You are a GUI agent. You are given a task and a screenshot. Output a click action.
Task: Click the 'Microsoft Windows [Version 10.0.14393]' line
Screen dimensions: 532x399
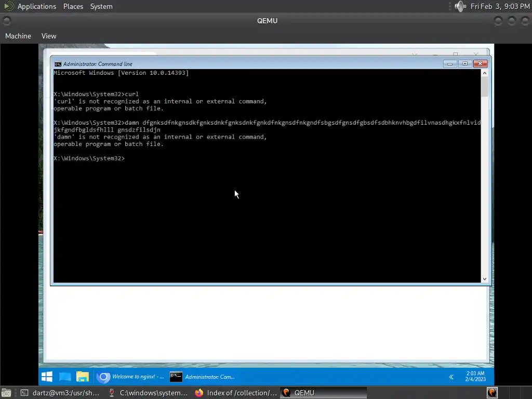[121, 73]
